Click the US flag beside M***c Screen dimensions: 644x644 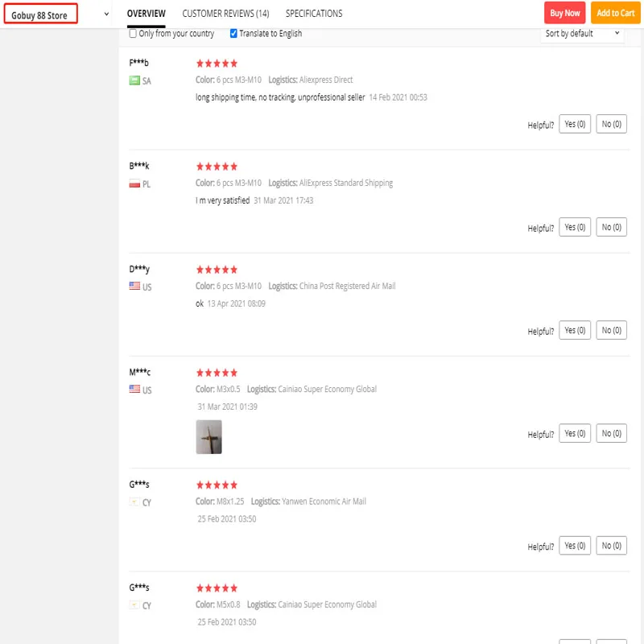[134, 389]
